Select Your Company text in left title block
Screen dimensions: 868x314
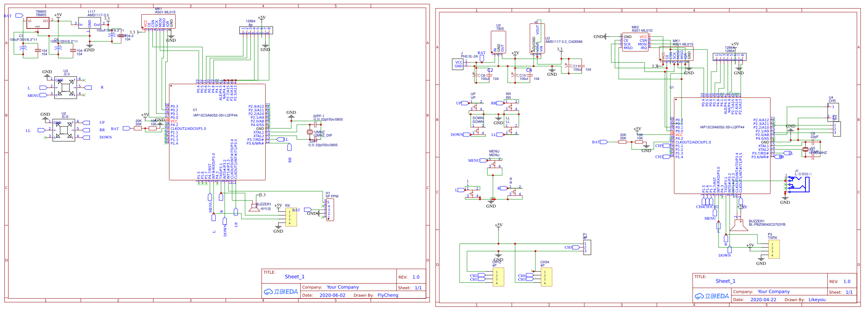point(343,287)
